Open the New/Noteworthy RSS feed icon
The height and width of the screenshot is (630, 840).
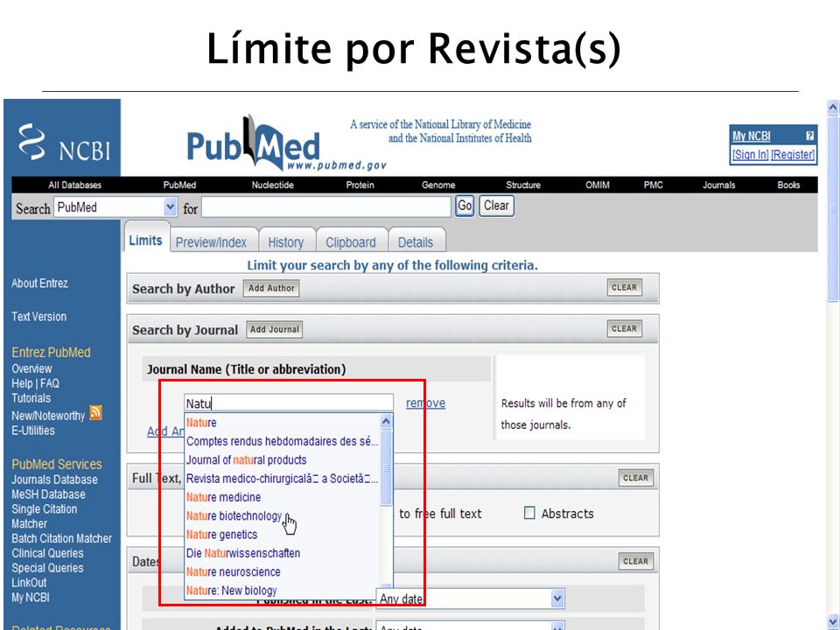point(95,413)
